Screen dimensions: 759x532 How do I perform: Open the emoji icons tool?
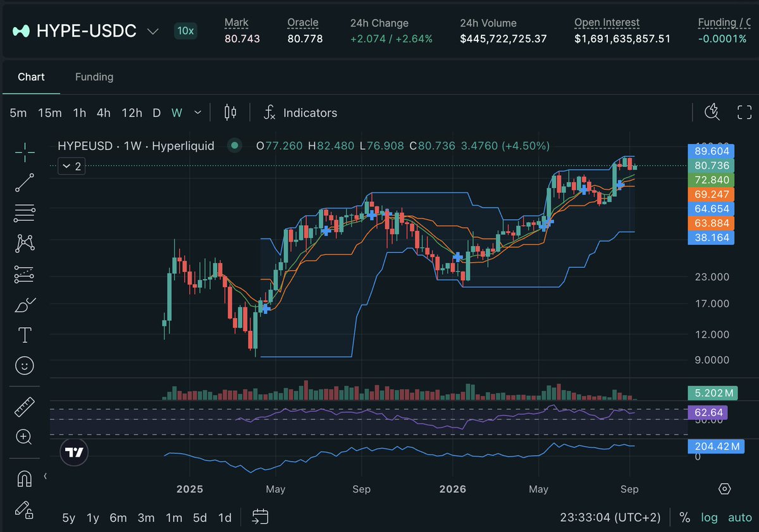25,366
